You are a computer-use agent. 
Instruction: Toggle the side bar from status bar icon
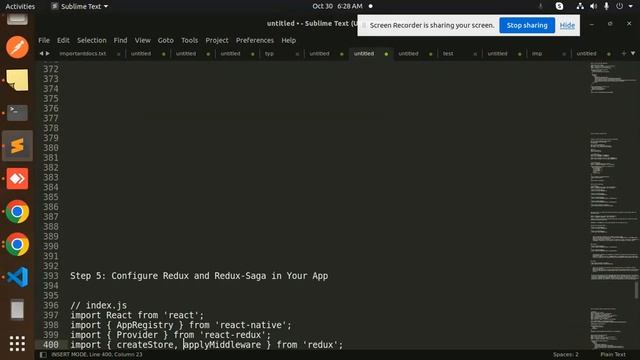point(43,355)
